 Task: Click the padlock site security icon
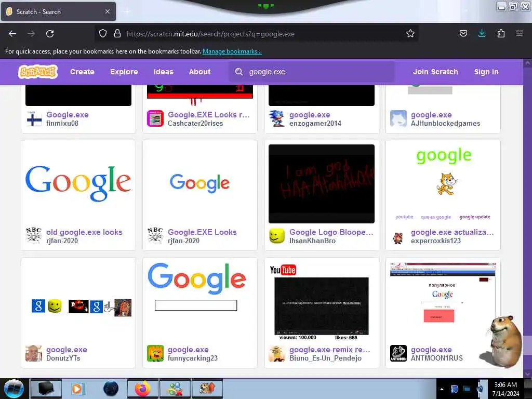(x=117, y=33)
